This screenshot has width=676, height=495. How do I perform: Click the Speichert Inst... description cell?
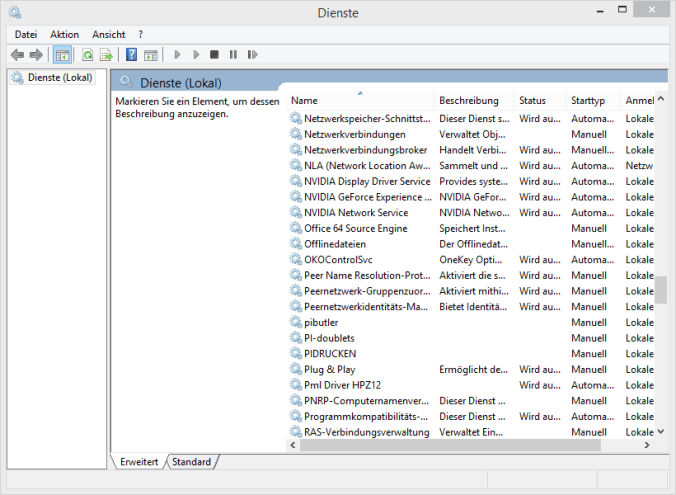click(x=472, y=228)
